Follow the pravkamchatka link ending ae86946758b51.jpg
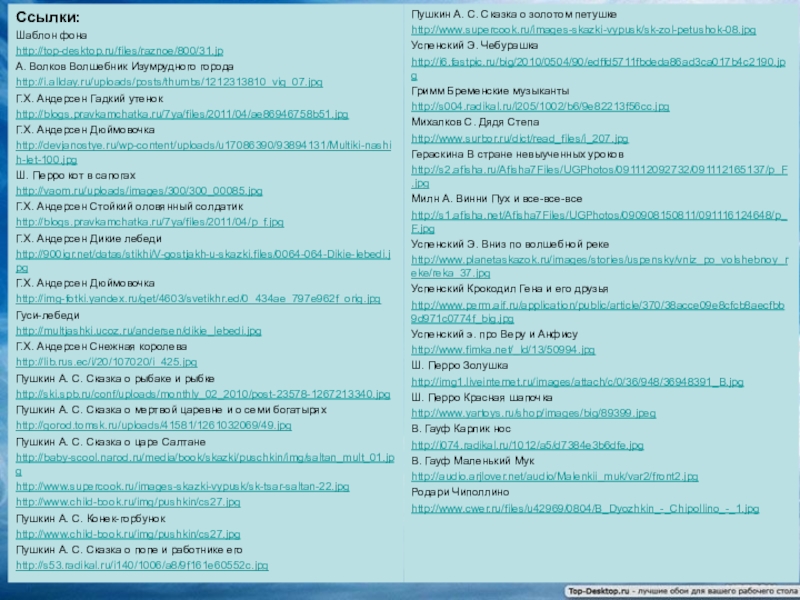This screenshot has width=800, height=600. click(x=182, y=114)
